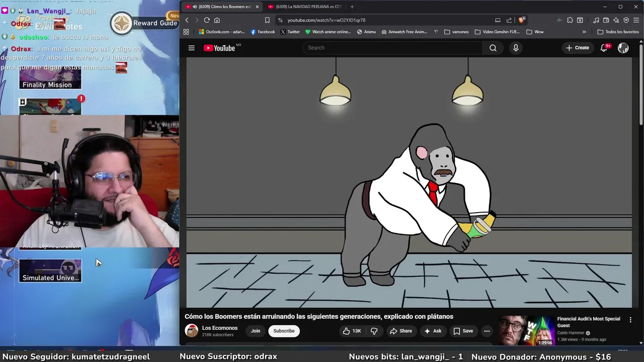The width and height of the screenshot is (644, 362).
Task: Open the YouTube account avatar menu
Action: pos(623,48)
